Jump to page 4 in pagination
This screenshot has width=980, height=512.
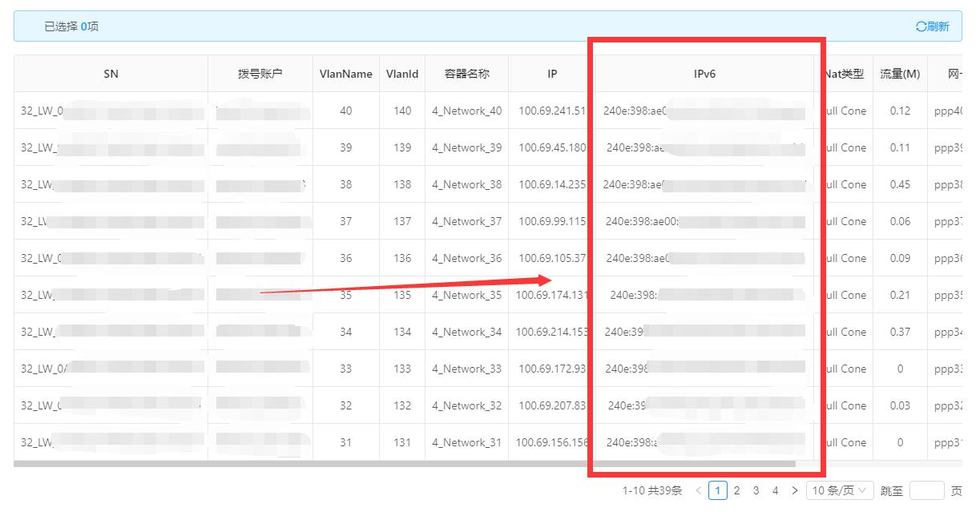775,490
